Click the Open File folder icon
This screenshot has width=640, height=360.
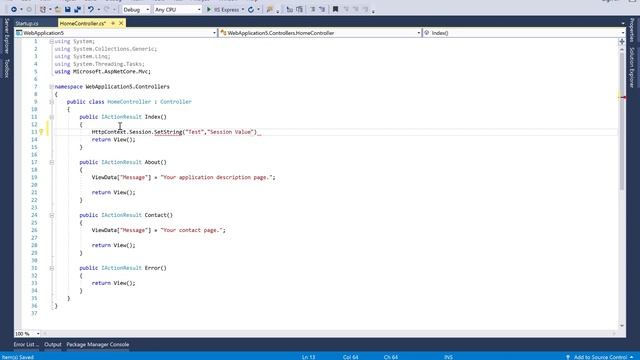(x=58, y=9)
